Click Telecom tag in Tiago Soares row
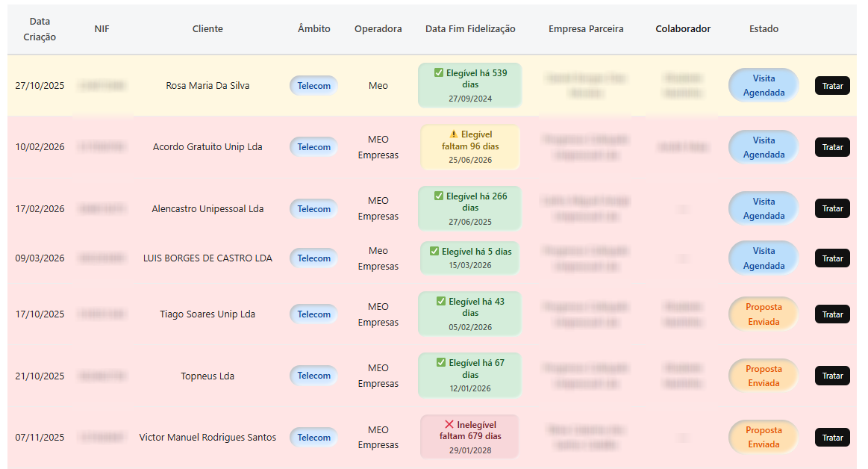 (x=313, y=314)
